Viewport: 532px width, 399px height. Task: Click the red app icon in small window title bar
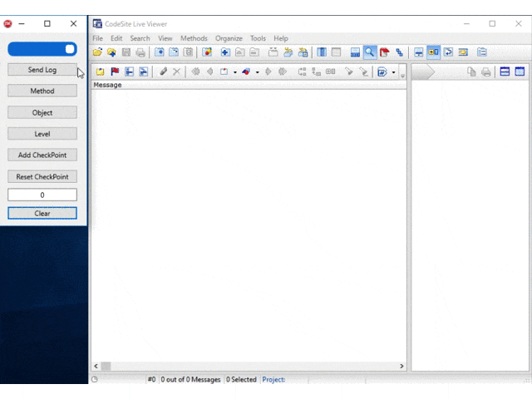tap(7, 24)
